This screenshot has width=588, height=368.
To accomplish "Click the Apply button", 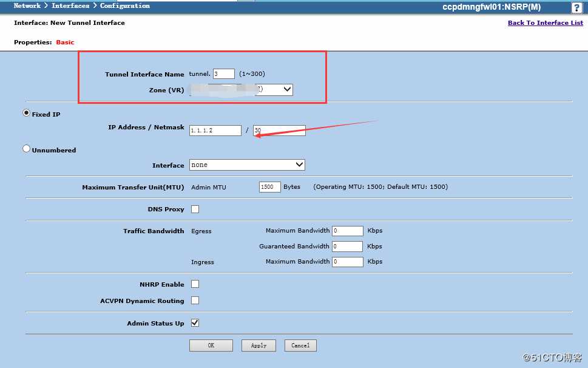I will click(259, 346).
